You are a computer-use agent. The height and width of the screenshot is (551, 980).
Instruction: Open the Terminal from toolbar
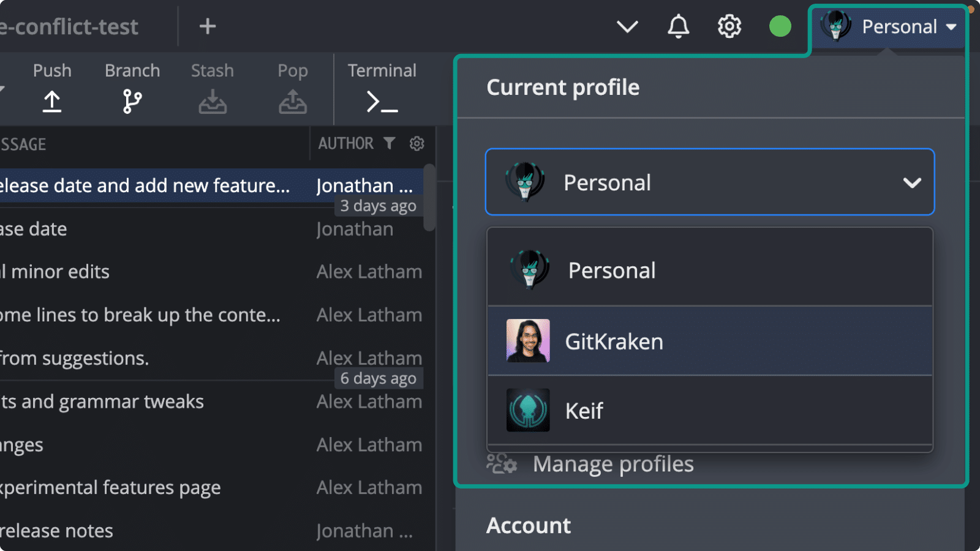(x=382, y=87)
